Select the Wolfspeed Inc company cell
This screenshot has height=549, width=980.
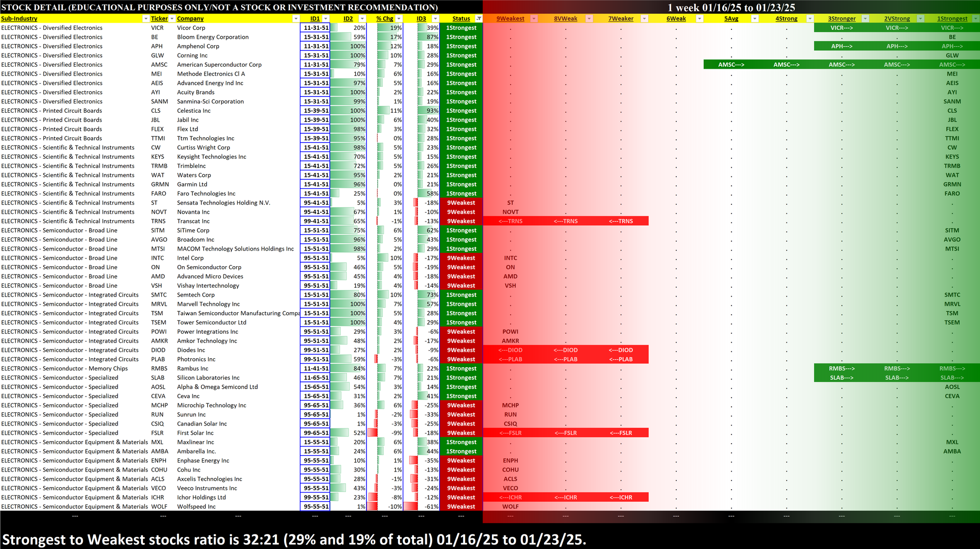point(196,506)
